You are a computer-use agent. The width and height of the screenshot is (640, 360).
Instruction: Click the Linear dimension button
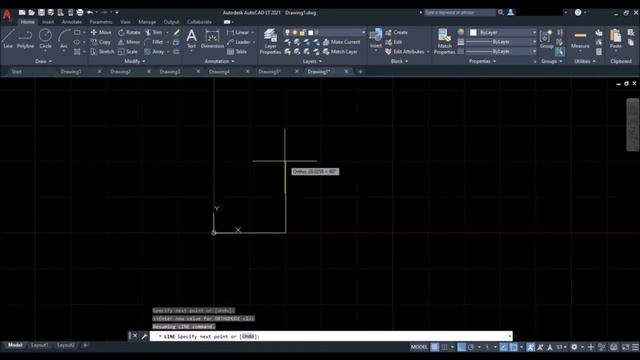[x=238, y=32]
